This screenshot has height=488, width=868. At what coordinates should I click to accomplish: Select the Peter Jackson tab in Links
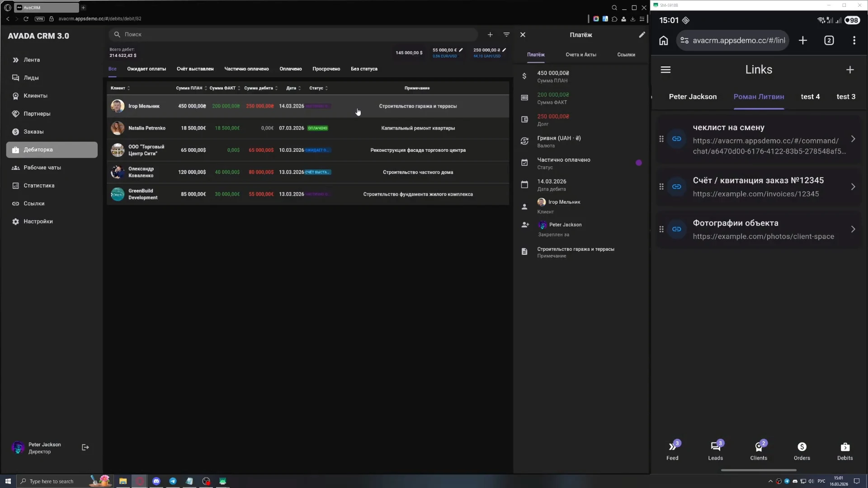click(x=693, y=97)
